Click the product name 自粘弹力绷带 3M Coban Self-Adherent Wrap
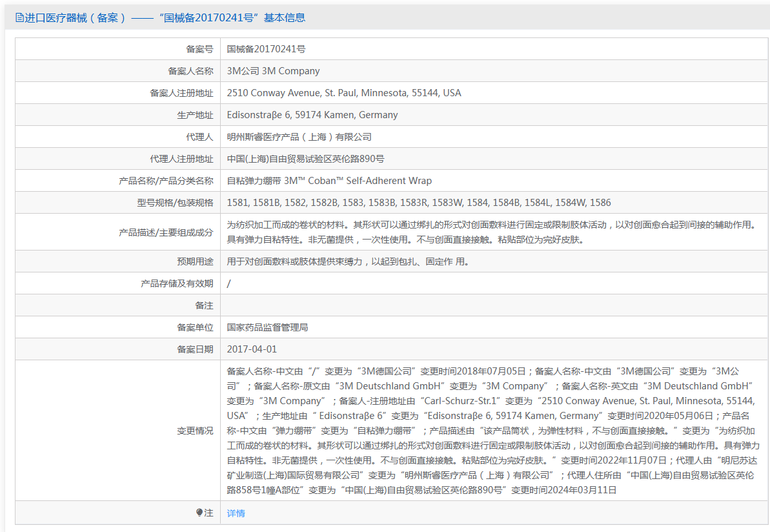Screen dimensions: 770x532 click(x=329, y=181)
